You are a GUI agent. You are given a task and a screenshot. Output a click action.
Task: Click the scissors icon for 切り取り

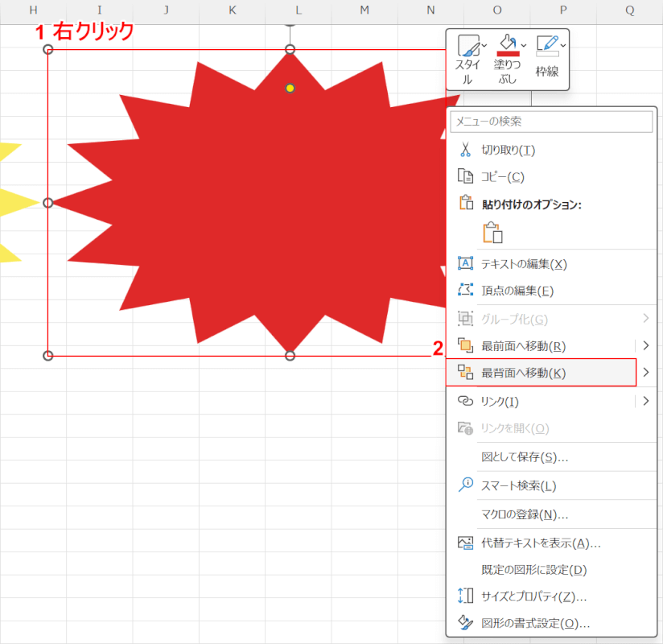tap(465, 150)
